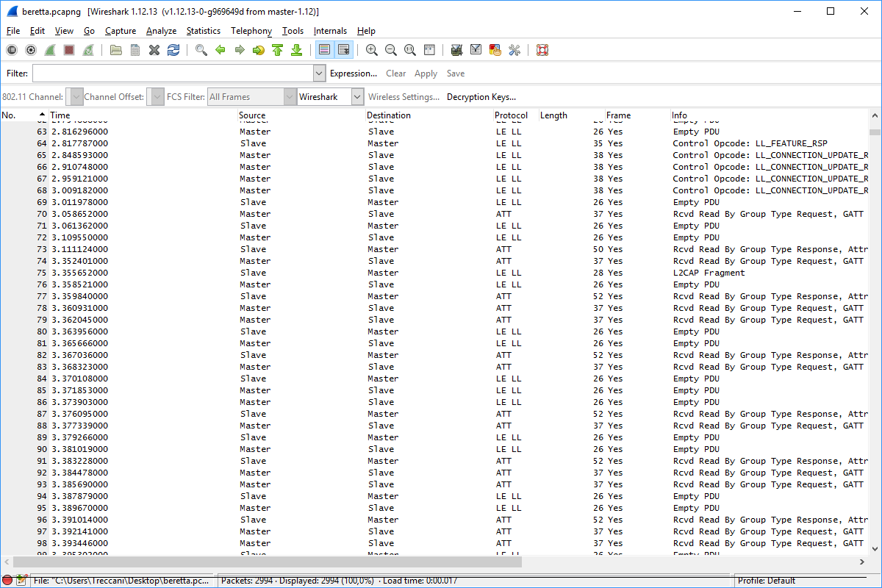Open preferences wrench icon
The height and width of the screenshot is (588, 882).
(514, 50)
